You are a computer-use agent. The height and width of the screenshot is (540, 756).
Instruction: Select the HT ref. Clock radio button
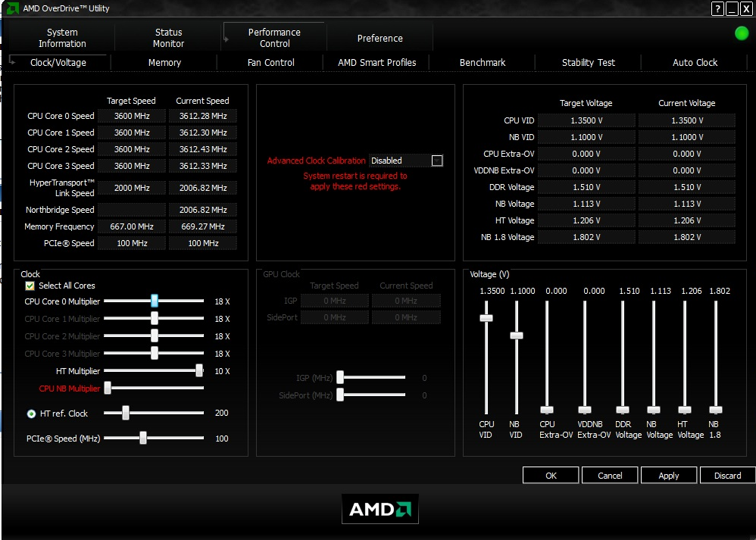(x=31, y=414)
